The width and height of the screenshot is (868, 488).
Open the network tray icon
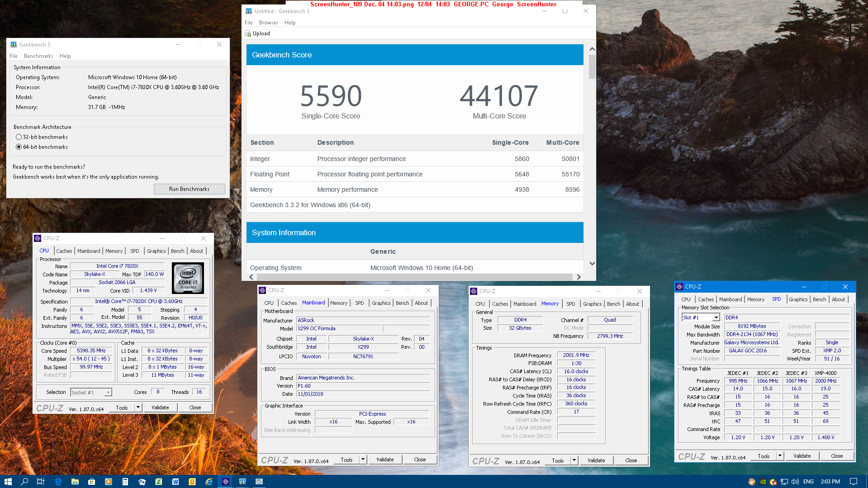[x=784, y=482]
